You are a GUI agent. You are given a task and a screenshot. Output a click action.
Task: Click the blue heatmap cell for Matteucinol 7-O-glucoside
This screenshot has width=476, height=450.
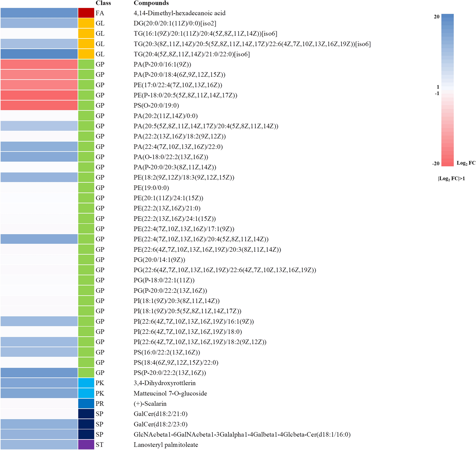click(x=39, y=393)
